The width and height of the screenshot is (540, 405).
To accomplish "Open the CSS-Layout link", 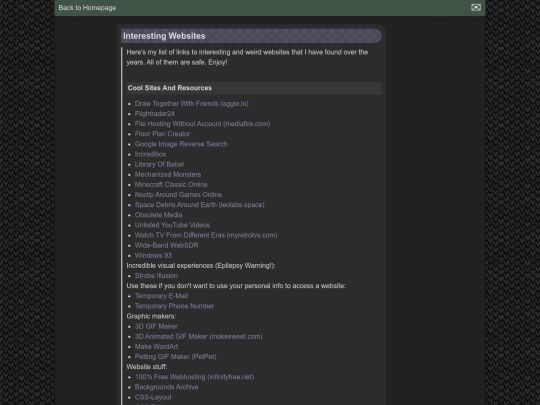I will [x=153, y=397].
